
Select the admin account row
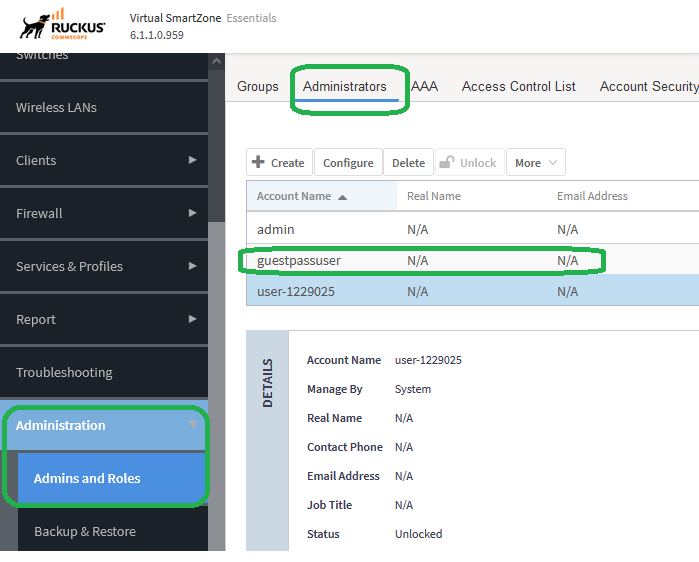point(276,229)
